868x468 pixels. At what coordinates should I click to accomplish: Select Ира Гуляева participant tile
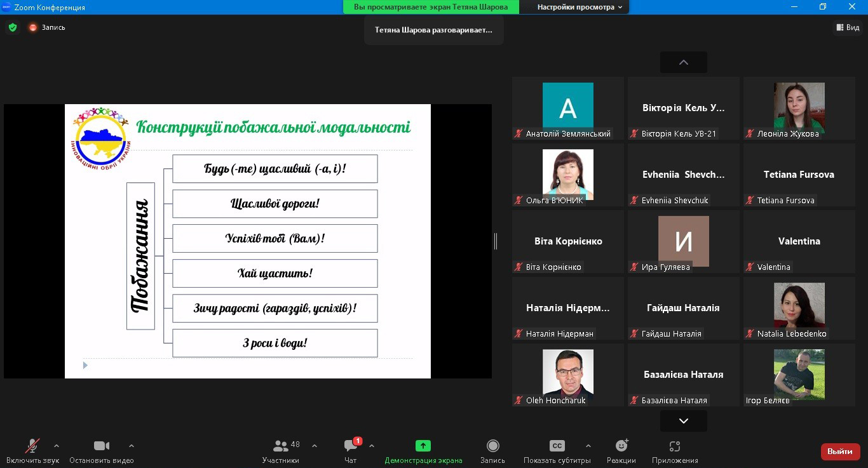click(684, 241)
